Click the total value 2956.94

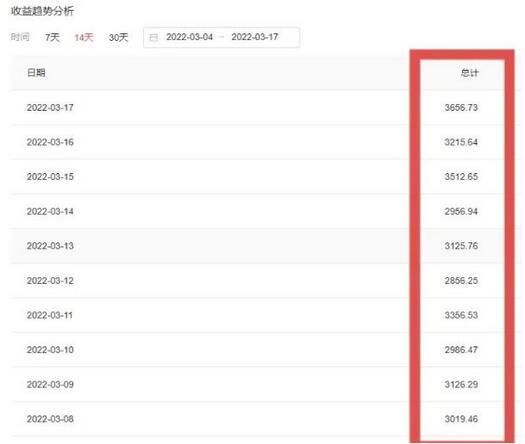pos(461,211)
